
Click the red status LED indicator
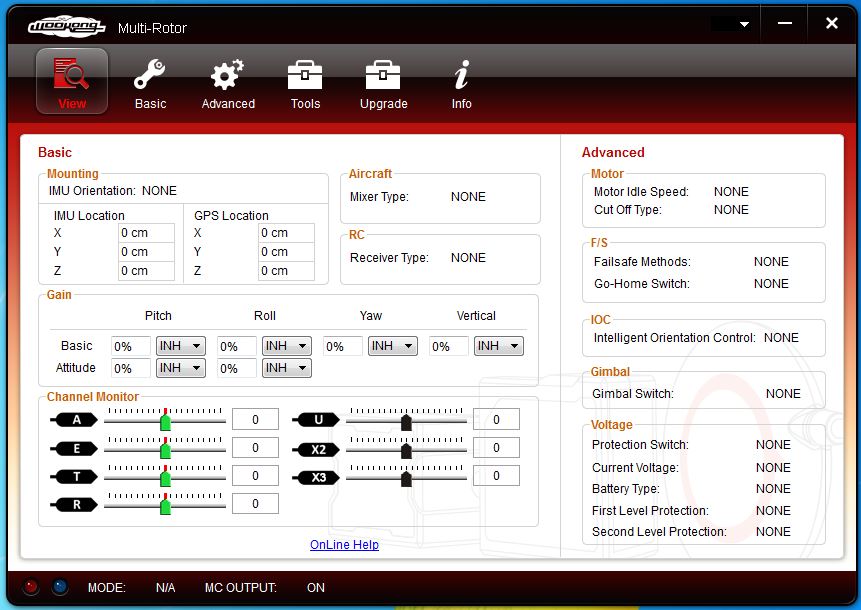pos(31,587)
